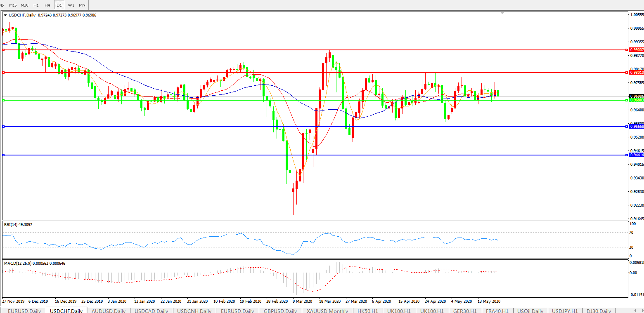Open the AUDUSD.Daily chart tab
Viewport: 644px width, 313px height.
(x=109, y=311)
